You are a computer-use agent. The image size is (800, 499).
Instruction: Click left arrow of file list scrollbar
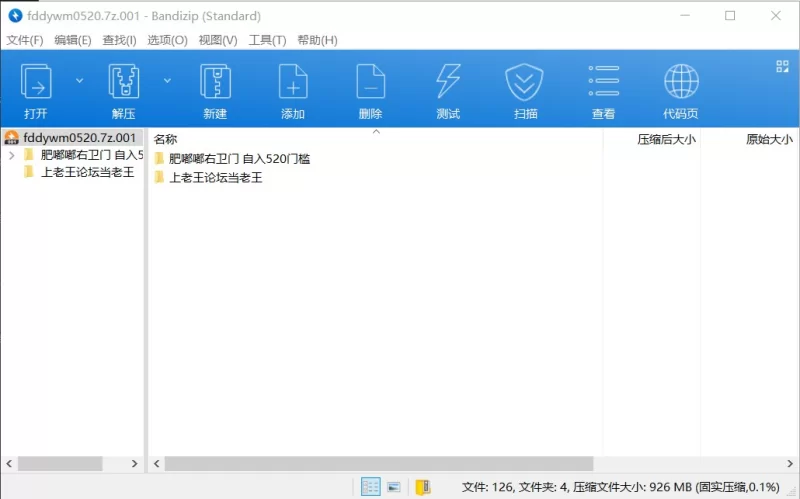point(157,463)
